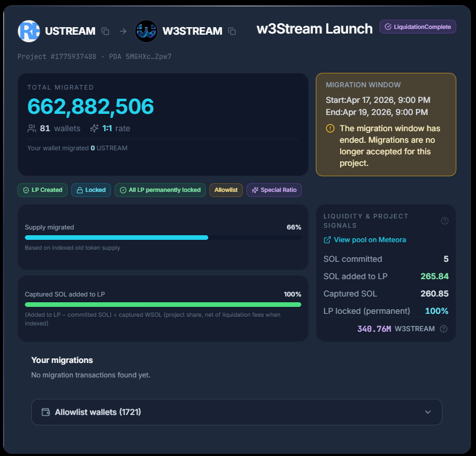The width and height of the screenshot is (476, 456).
Task: Click the Special Ratio badge
Action: tap(274, 190)
